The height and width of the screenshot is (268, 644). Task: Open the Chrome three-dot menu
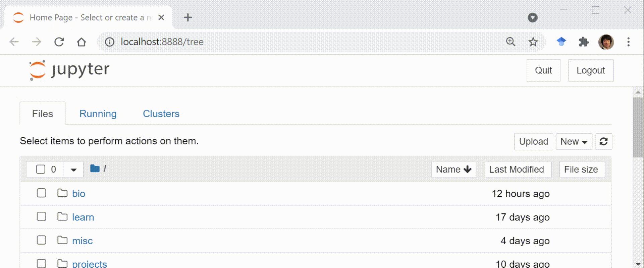coord(628,42)
